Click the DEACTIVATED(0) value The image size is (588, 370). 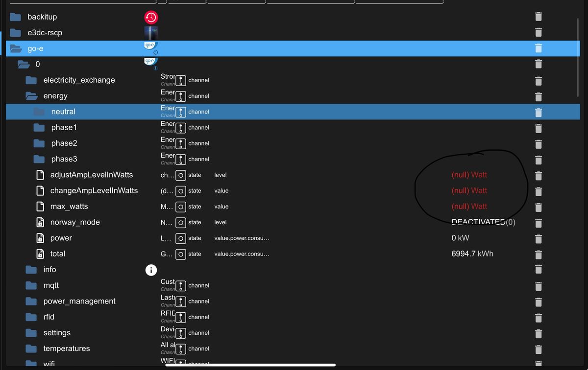click(x=483, y=222)
